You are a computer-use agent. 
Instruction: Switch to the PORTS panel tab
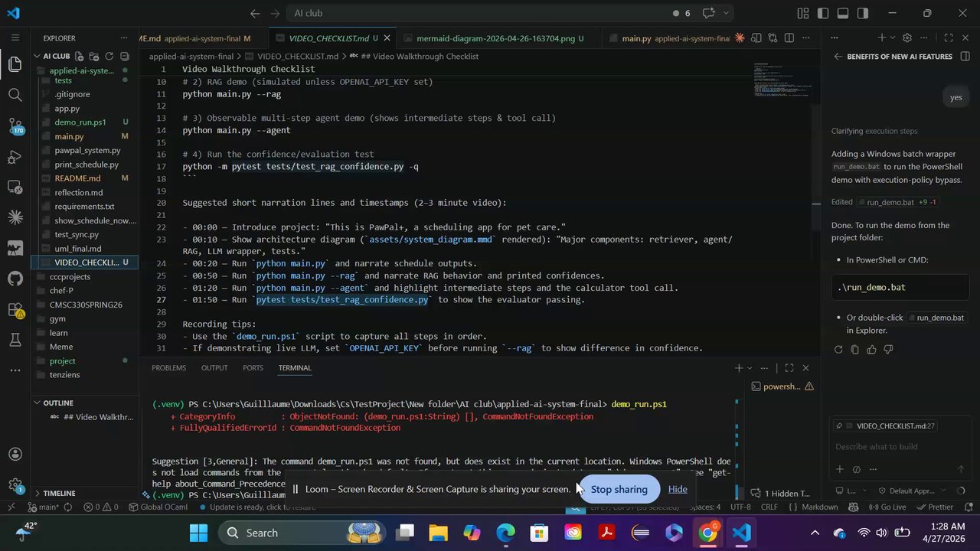(253, 368)
